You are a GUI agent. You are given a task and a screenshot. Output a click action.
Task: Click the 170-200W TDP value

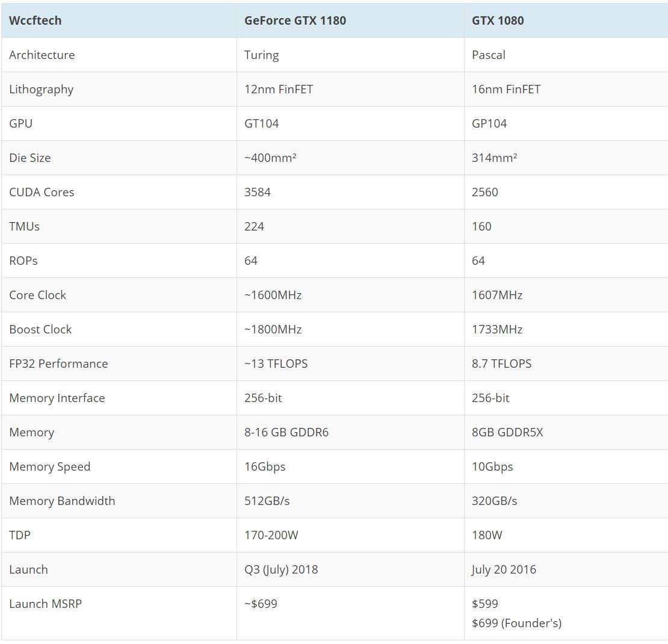pos(271,535)
